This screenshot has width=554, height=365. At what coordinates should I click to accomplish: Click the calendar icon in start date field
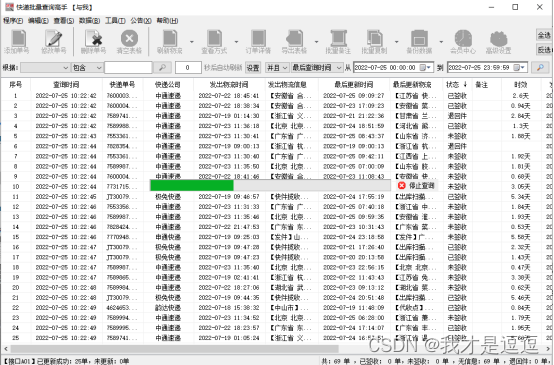click(x=423, y=67)
